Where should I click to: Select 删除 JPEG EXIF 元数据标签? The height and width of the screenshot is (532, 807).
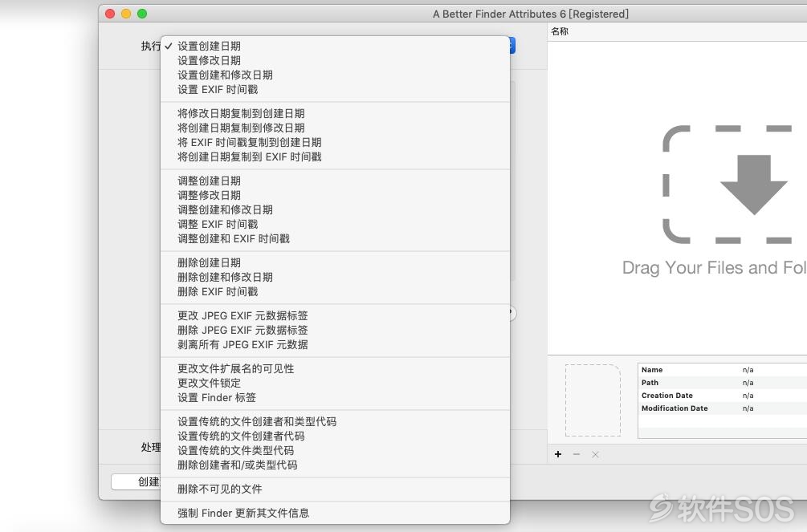point(335,330)
